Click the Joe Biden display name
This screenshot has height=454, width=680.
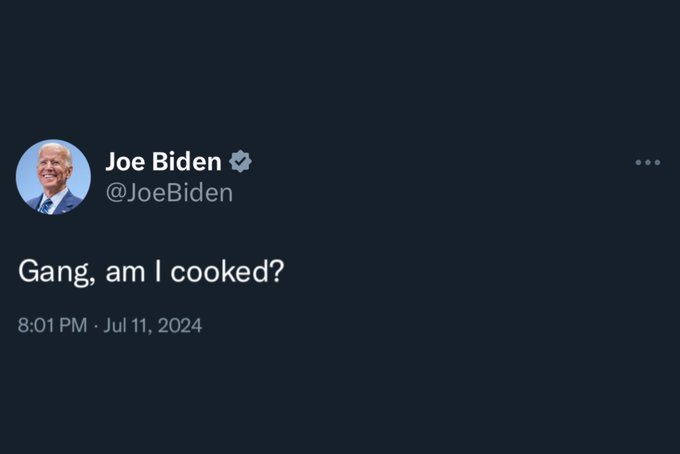(163, 161)
